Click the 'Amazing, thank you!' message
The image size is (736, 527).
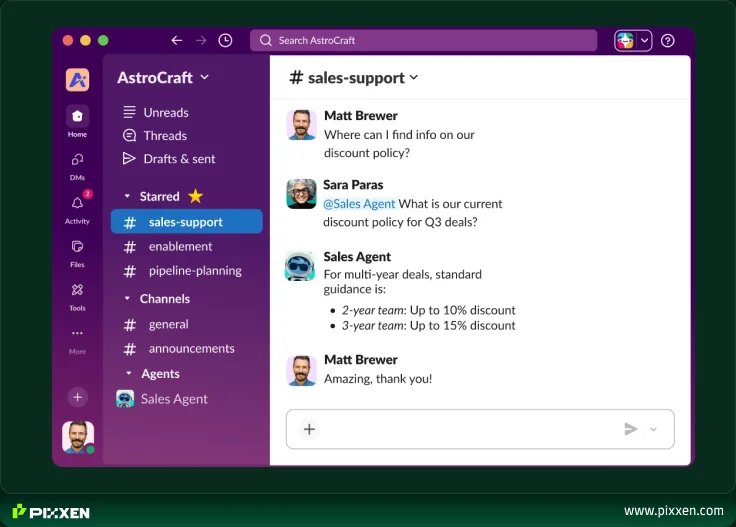tap(378, 379)
